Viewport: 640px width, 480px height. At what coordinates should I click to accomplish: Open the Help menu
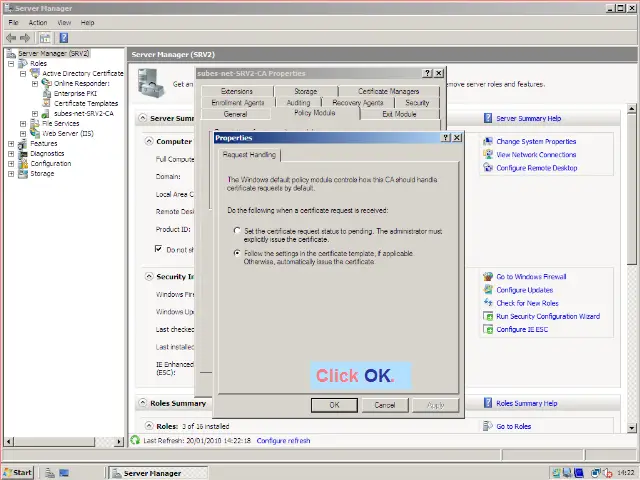click(87, 22)
